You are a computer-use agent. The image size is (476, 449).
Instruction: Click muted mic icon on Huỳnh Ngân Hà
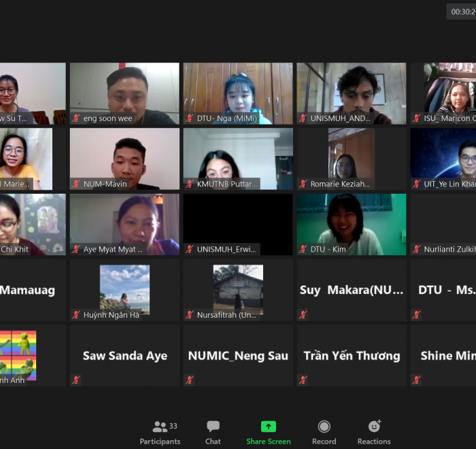click(x=76, y=314)
